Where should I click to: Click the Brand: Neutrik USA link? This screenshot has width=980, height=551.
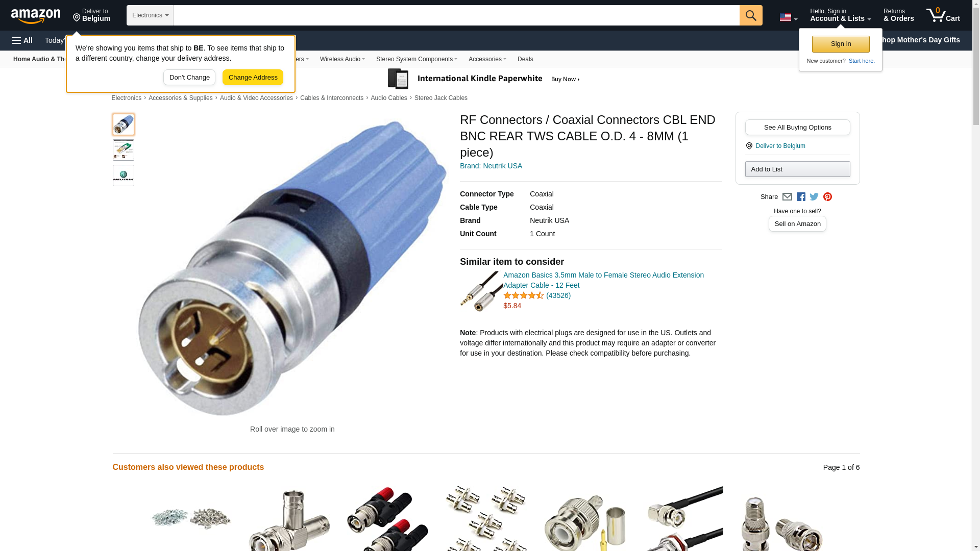pyautogui.click(x=491, y=166)
